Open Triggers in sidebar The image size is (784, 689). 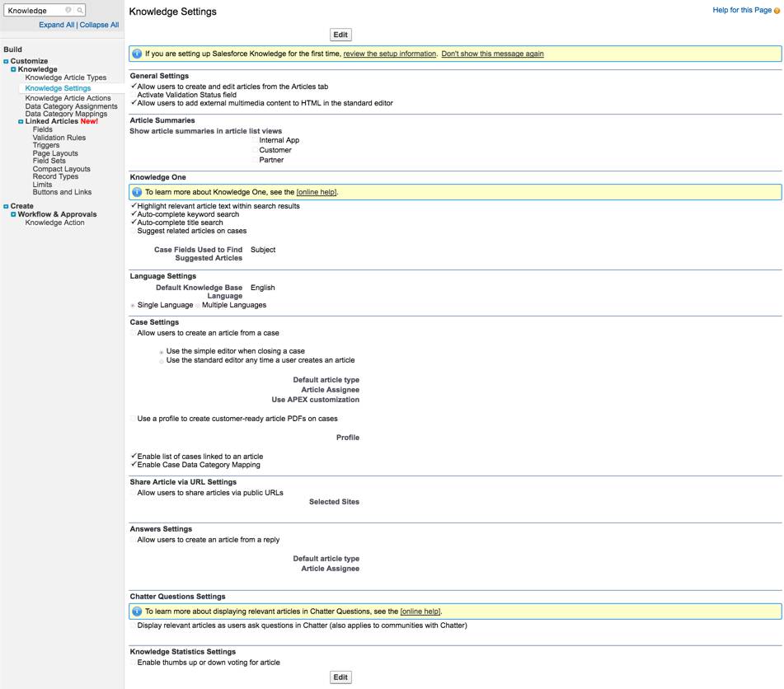pos(46,145)
